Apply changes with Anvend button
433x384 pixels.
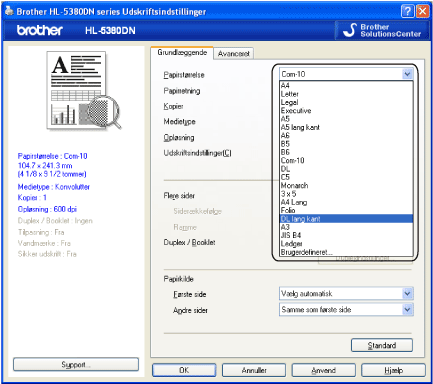pos(324,370)
